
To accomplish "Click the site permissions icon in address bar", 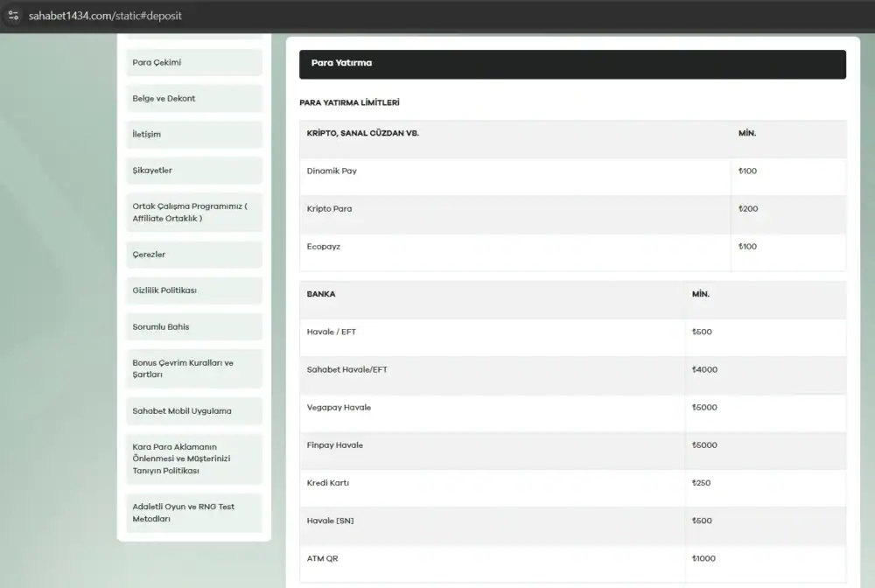I will click(11, 15).
